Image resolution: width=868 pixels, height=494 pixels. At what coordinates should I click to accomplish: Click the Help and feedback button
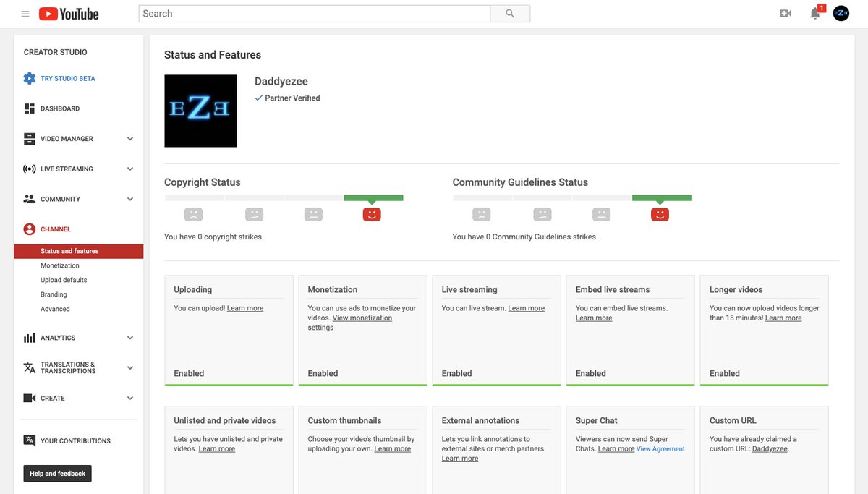58,474
